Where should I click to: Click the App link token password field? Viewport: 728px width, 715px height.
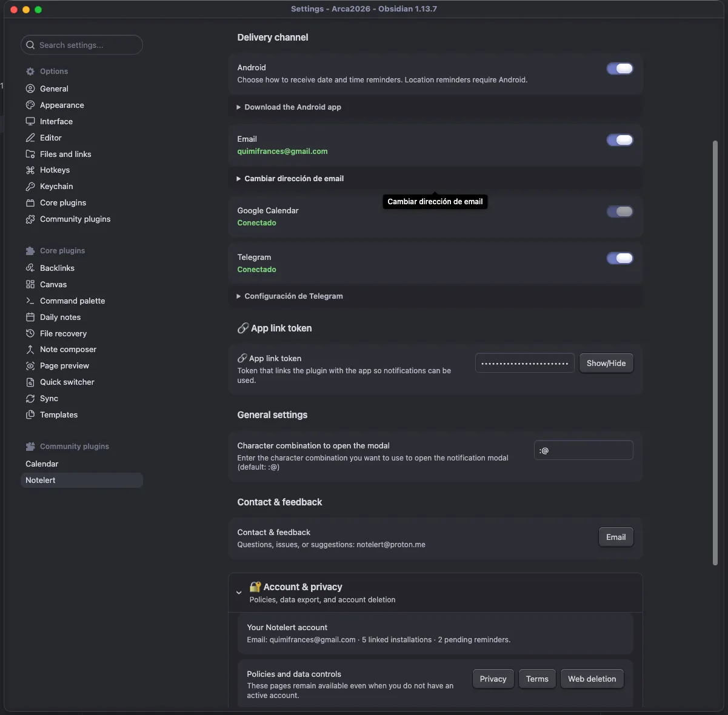coord(525,363)
